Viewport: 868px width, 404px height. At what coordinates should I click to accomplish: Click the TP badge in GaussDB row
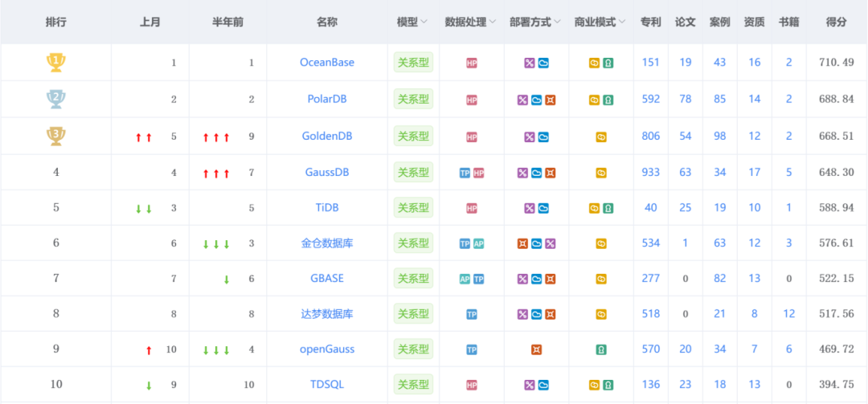pyautogui.click(x=465, y=173)
